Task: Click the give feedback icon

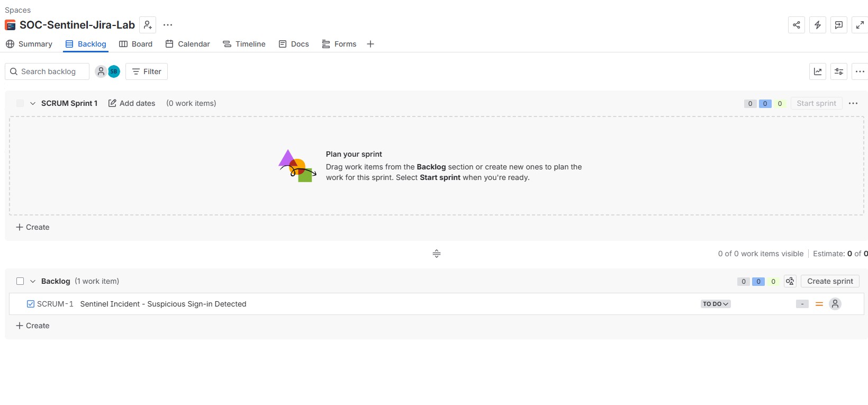Action: [839, 25]
